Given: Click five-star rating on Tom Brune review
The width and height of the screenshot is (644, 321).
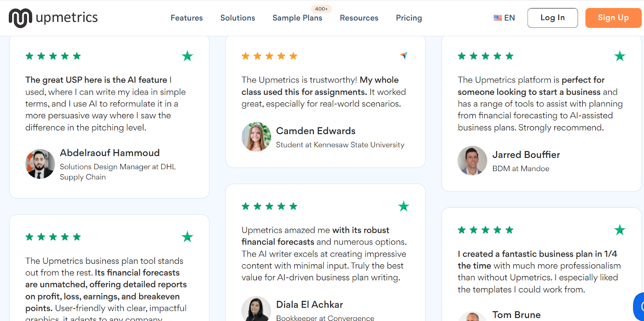Looking at the screenshot, I should pos(485,230).
